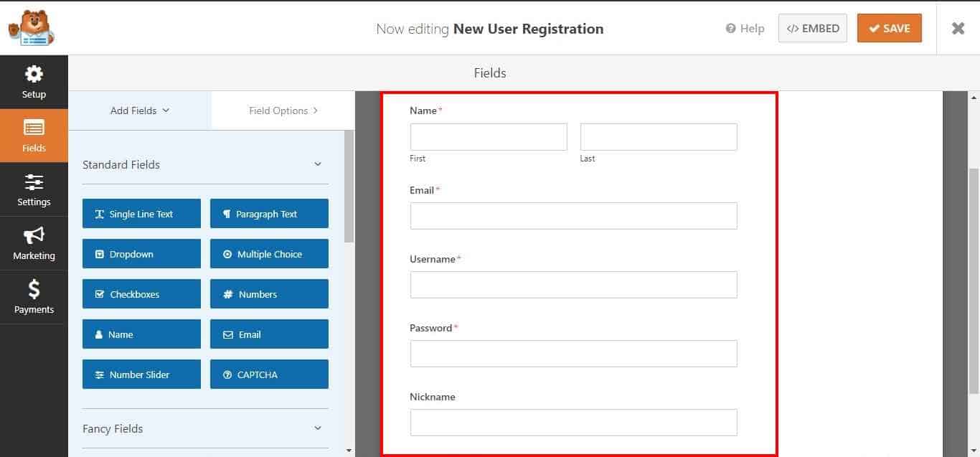Add a Dropdown field

tap(141, 254)
